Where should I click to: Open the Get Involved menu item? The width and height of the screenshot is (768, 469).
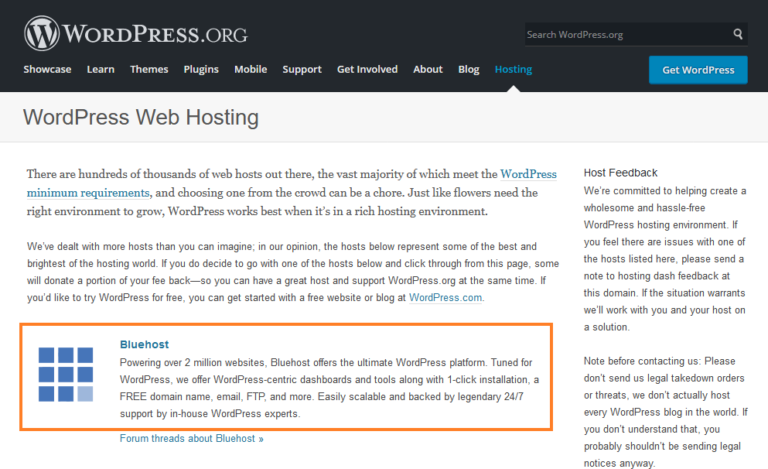367,70
